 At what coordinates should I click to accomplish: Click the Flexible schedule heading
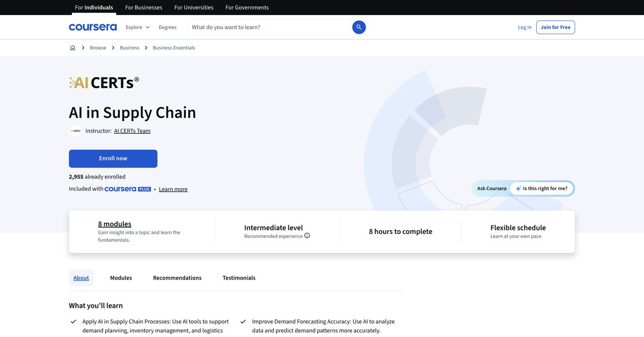pyautogui.click(x=518, y=228)
